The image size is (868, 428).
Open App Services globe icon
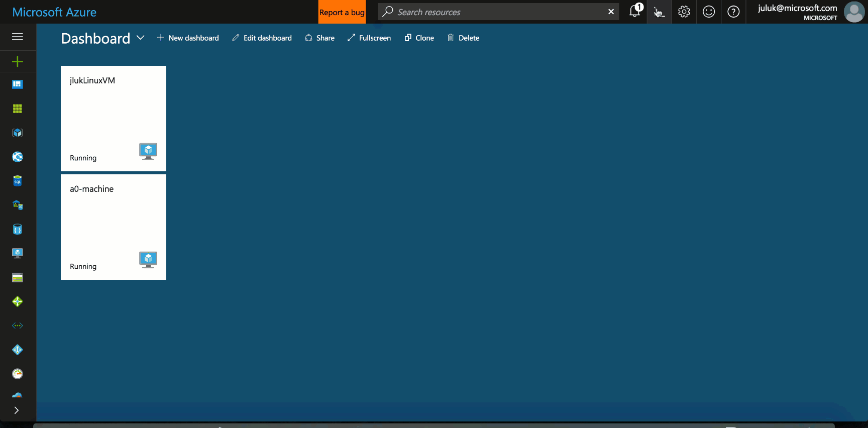tap(18, 157)
